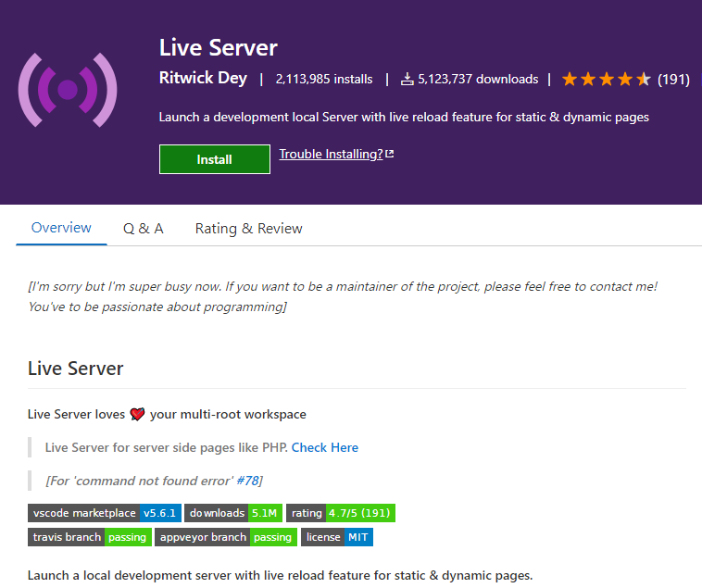The height and width of the screenshot is (588, 702).
Task: Open the Q & A tab
Action: point(144,229)
